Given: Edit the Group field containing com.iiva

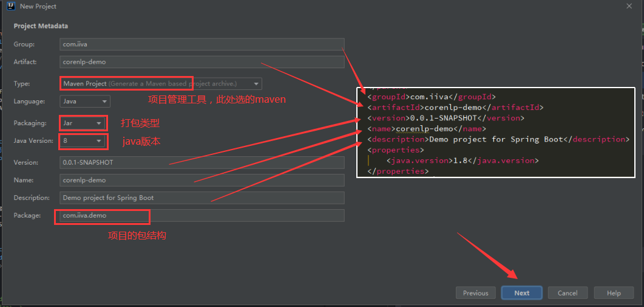Looking at the screenshot, I should [202, 44].
